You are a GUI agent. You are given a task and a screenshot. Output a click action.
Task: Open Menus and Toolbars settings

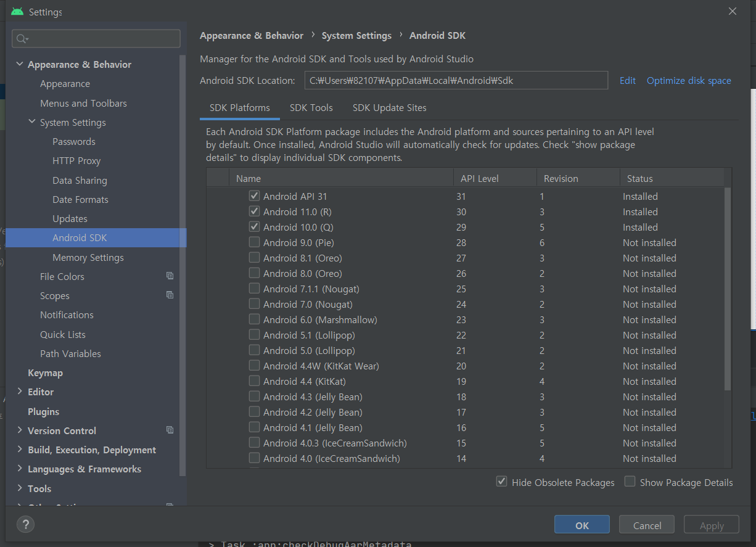point(83,103)
